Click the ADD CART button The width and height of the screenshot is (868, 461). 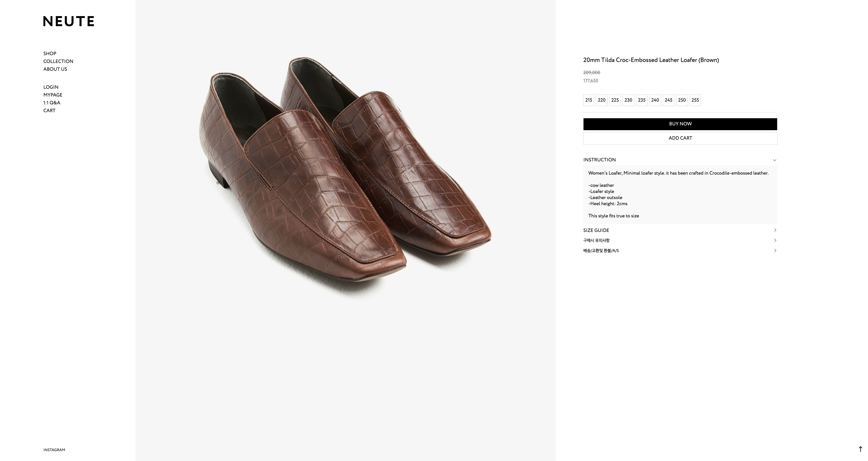coord(680,138)
